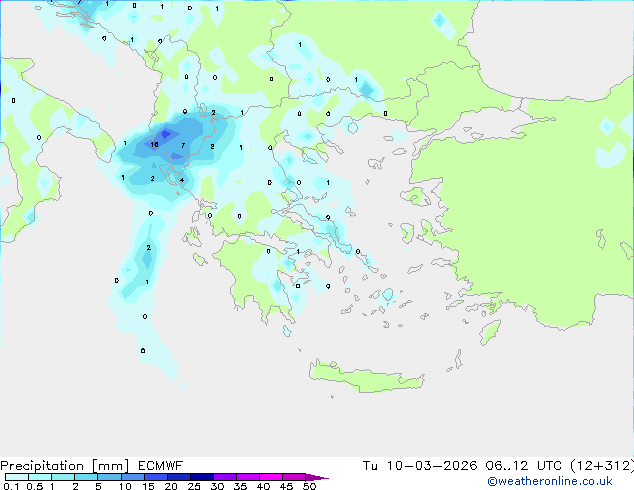This screenshot has height=490, width=634.
Task: Click the date 'Tu 10-03-2026' text
Action: point(420,466)
